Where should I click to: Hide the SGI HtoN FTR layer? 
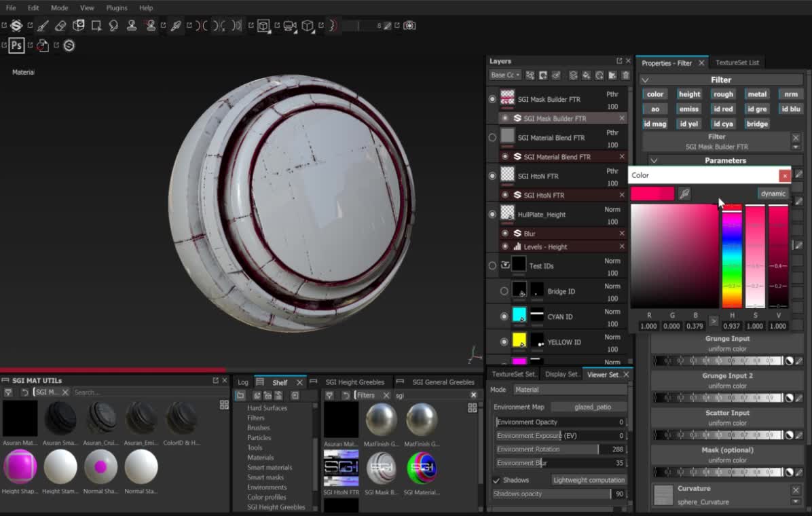pyautogui.click(x=492, y=176)
